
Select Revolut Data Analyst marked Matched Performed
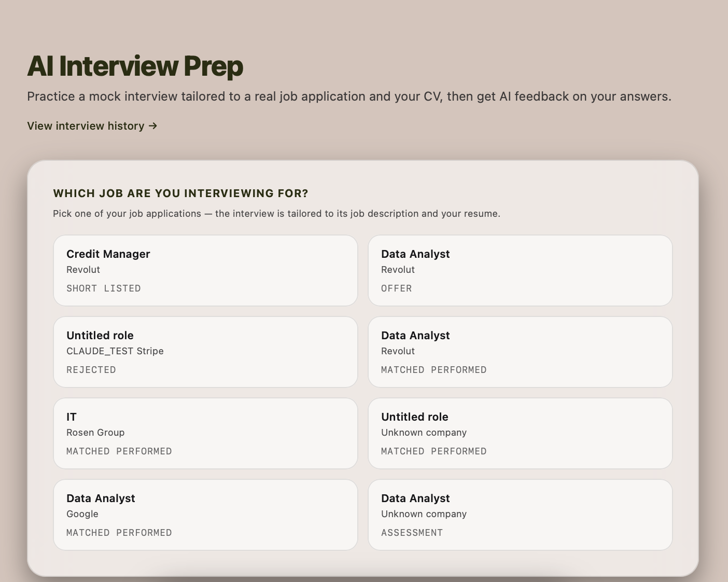click(x=520, y=352)
